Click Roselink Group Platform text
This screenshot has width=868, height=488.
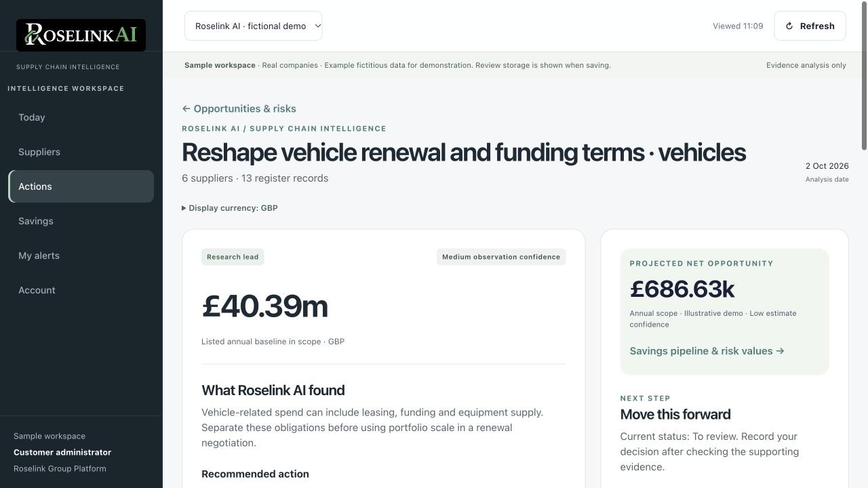(60, 468)
